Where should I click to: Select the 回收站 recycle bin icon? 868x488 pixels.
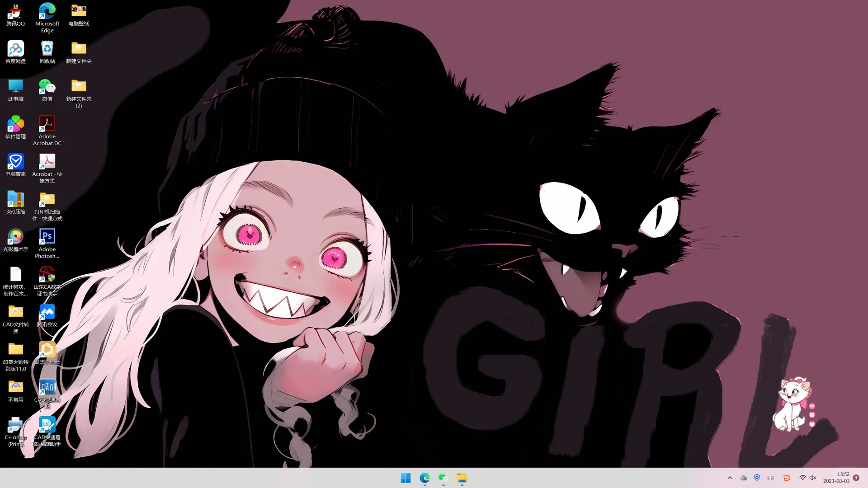point(47,52)
